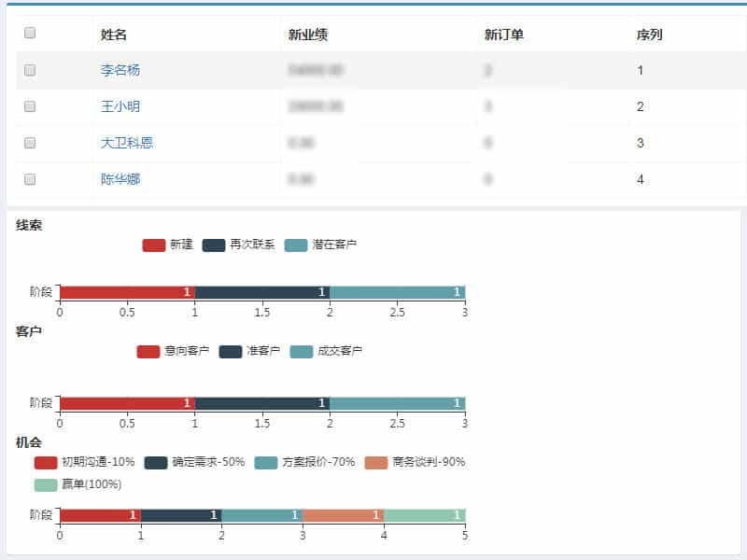Screen dimensions: 747x560
Task: Click the 新订单 column header
Action: [503, 35]
